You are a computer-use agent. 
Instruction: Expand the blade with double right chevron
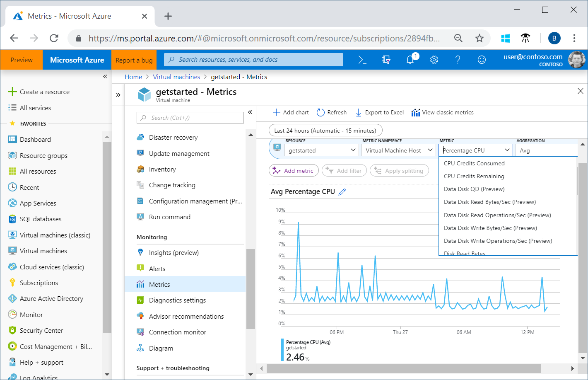(x=118, y=95)
